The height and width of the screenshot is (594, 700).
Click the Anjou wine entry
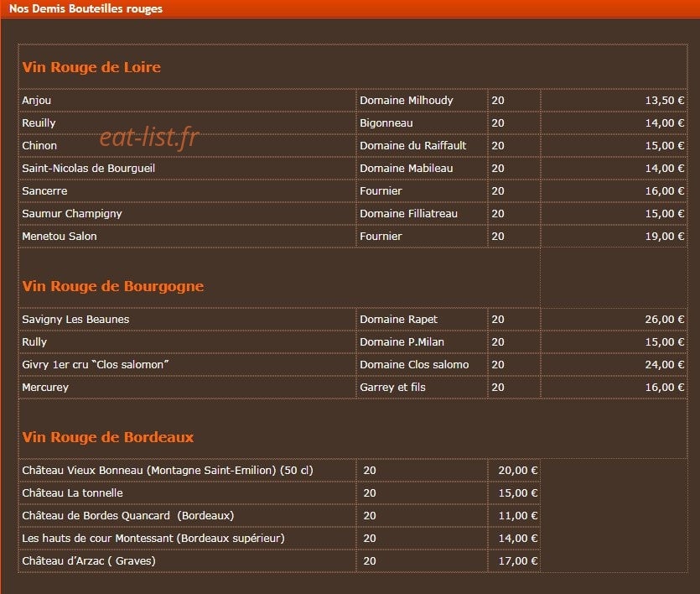[x=37, y=101]
